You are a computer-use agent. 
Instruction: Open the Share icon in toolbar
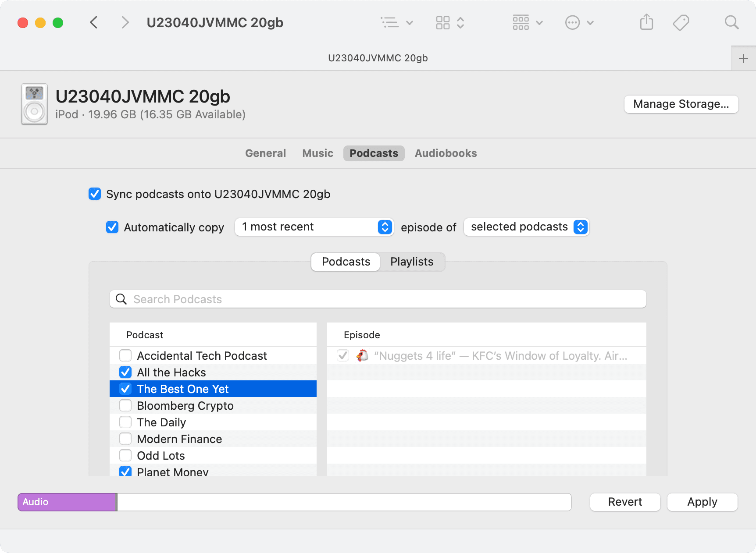(x=646, y=22)
